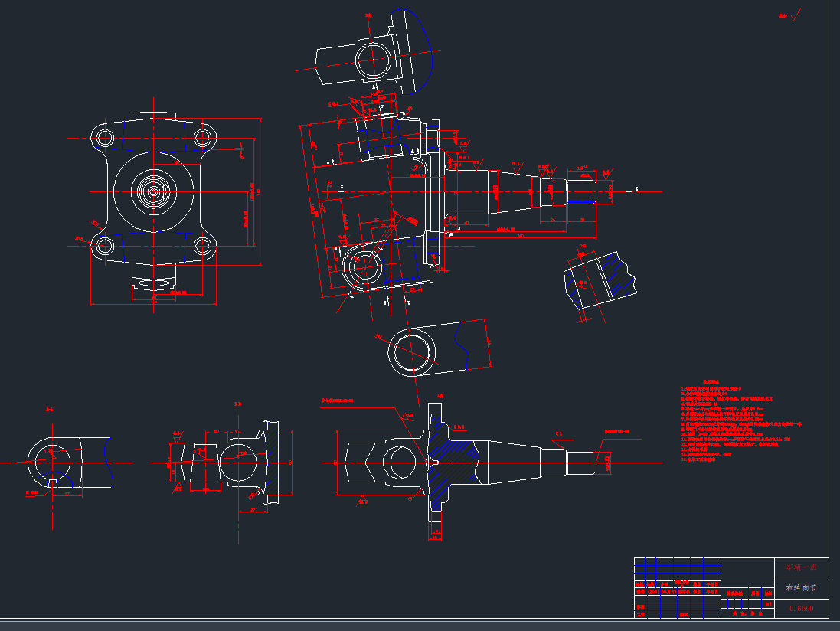Viewport: 840px width, 631px height.
Task: Pick the bottom-right bolt hole on the flange
Action: (202, 246)
